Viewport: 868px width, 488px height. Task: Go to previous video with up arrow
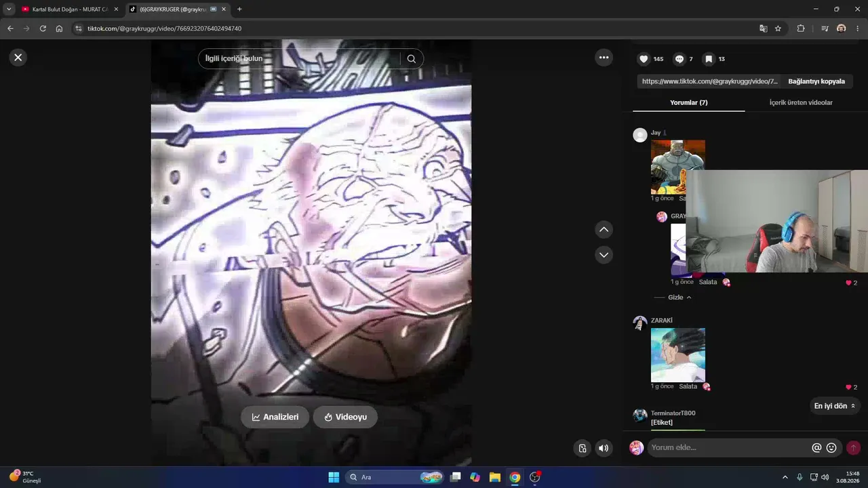(x=604, y=230)
